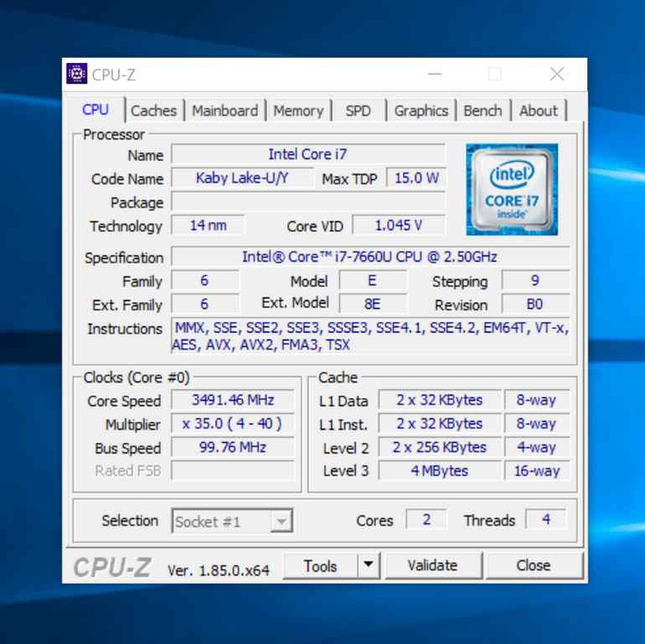Open the Mainboard tab

coord(225,111)
